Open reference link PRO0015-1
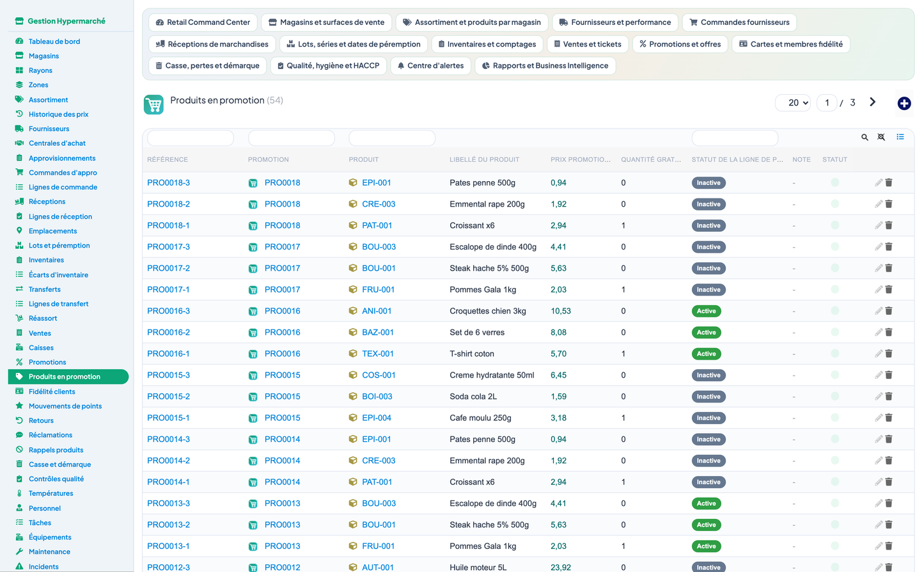This screenshot has height=572, width=924. [168, 418]
